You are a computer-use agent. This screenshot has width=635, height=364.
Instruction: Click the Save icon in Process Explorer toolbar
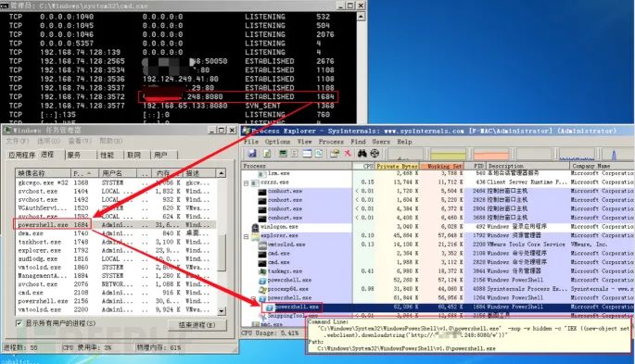(x=252, y=153)
